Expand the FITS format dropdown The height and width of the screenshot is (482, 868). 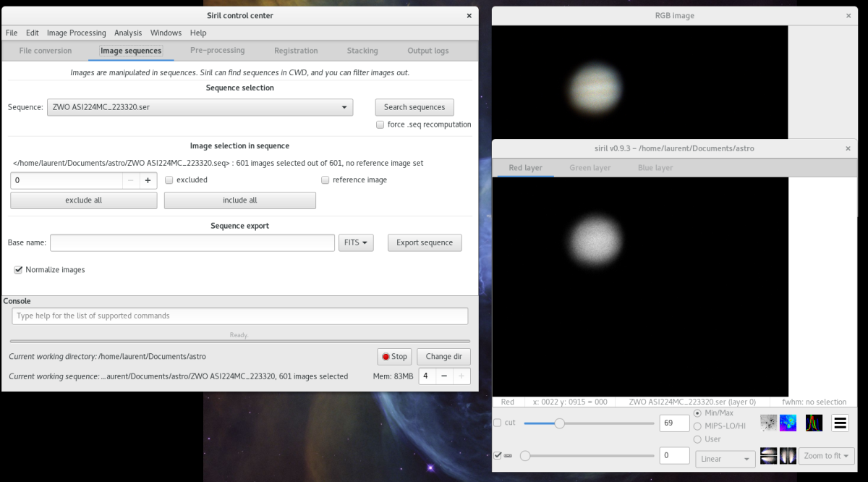(x=356, y=242)
